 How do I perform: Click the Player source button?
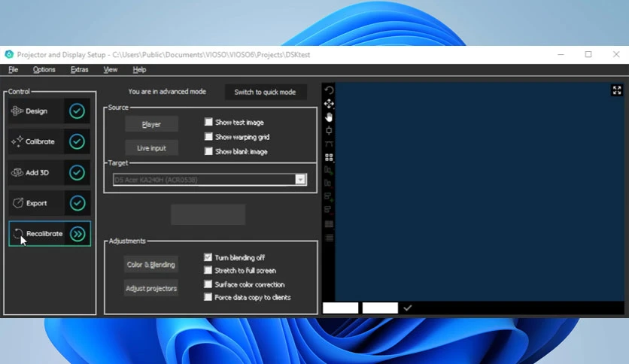click(x=151, y=124)
